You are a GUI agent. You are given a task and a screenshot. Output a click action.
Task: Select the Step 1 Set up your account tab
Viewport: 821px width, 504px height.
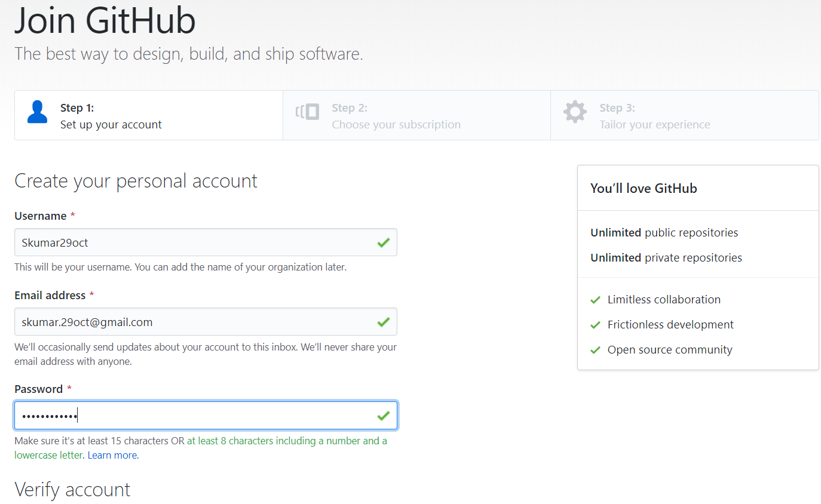click(149, 115)
